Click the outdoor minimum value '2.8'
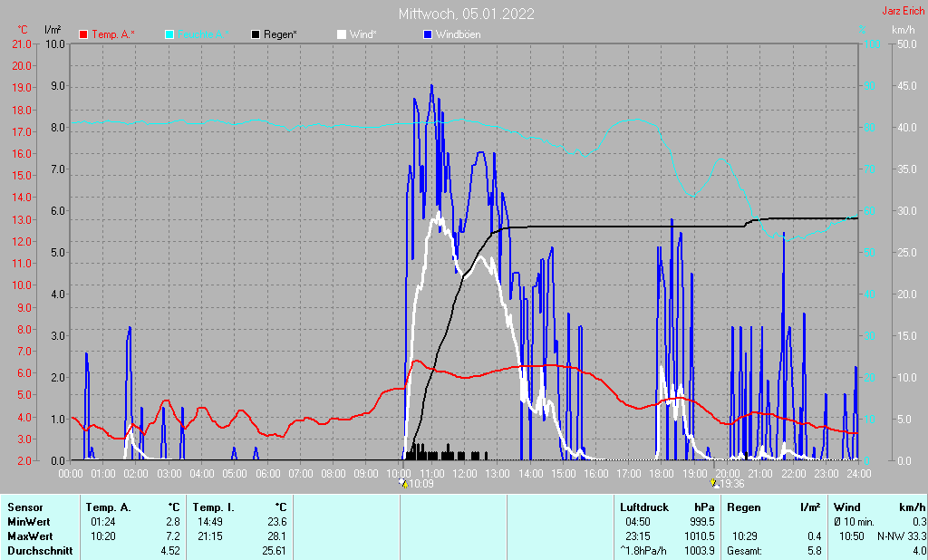The image size is (928, 560). 173,522
